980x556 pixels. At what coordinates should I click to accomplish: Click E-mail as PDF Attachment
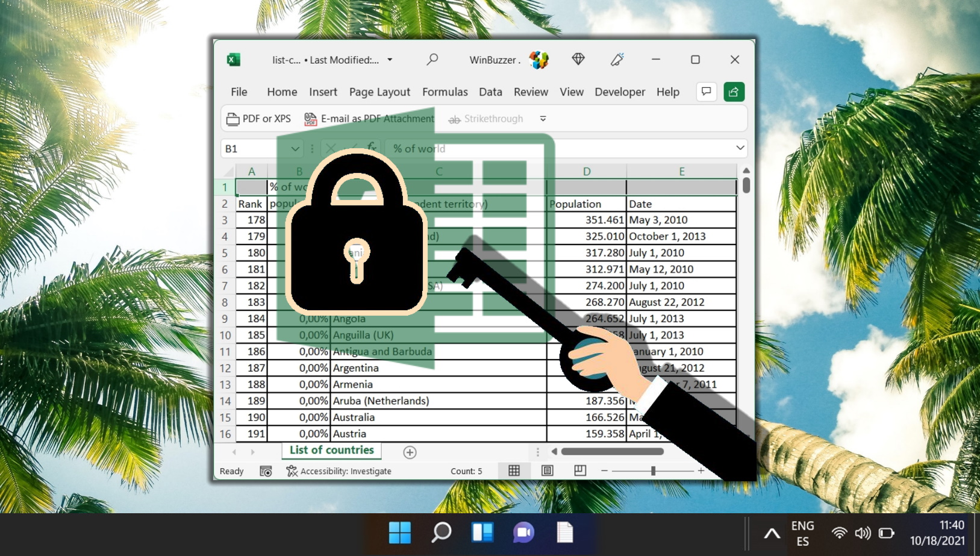(369, 119)
